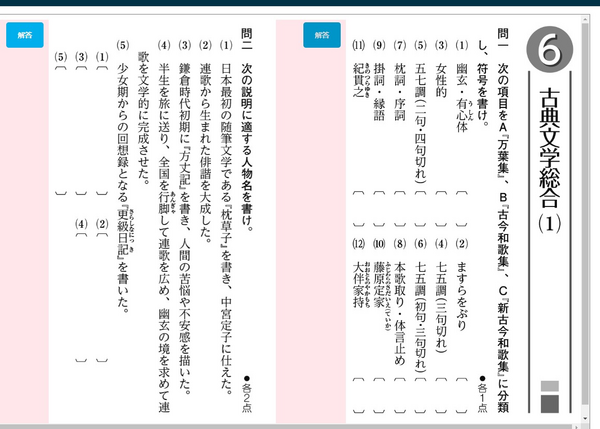Click 問二 sentence about 方丈記
Viewport: 600px width, 429px height.
click(185, 217)
